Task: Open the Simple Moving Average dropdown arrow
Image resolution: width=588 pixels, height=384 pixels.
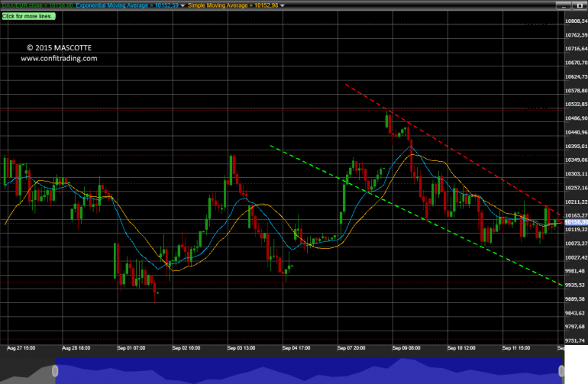Action: (283, 5)
